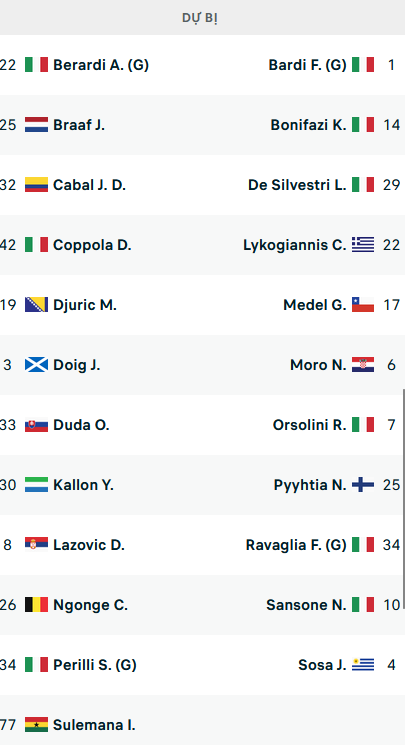Open Lazovic D. player page

click(89, 544)
